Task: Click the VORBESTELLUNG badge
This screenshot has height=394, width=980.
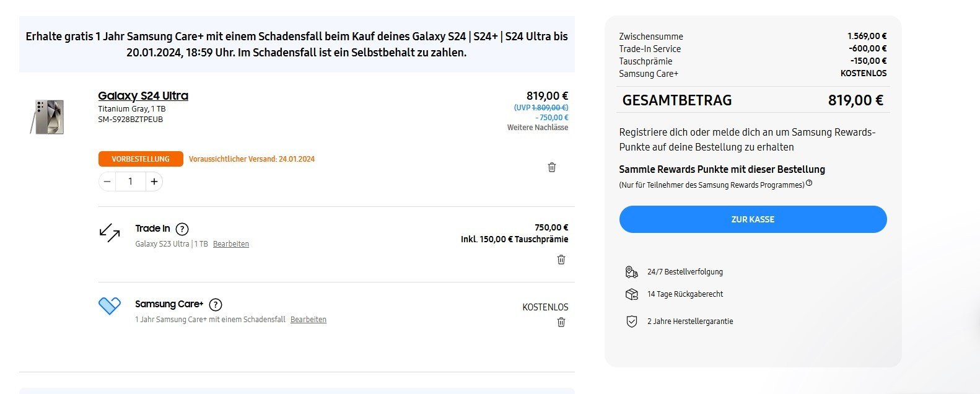Action: 141,159
